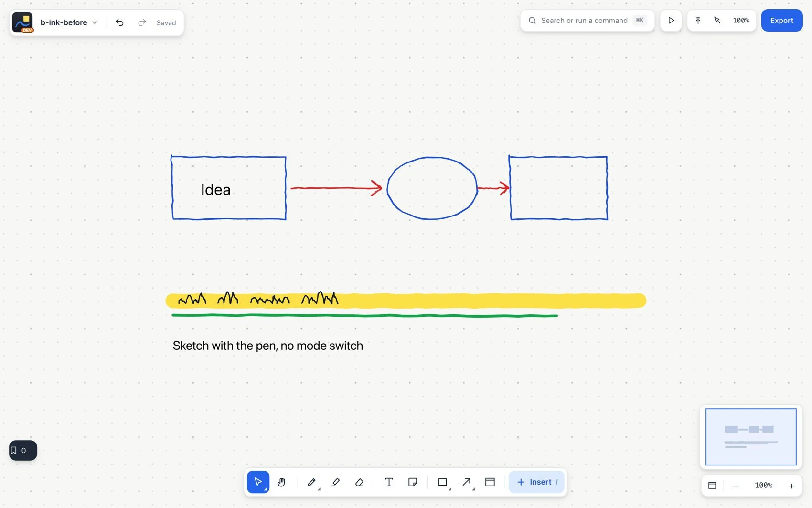Open the top-right 100% zoom menu

pos(741,21)
